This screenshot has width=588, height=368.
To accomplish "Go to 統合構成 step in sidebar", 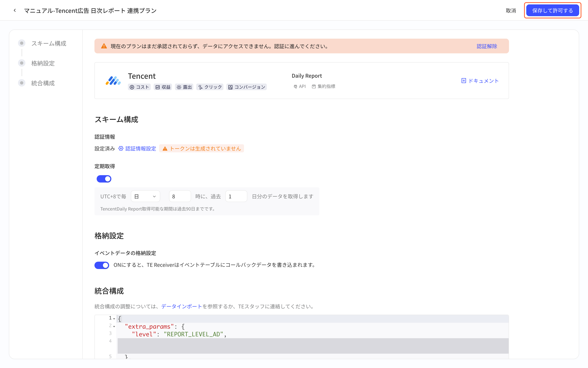I will (43, 83).
